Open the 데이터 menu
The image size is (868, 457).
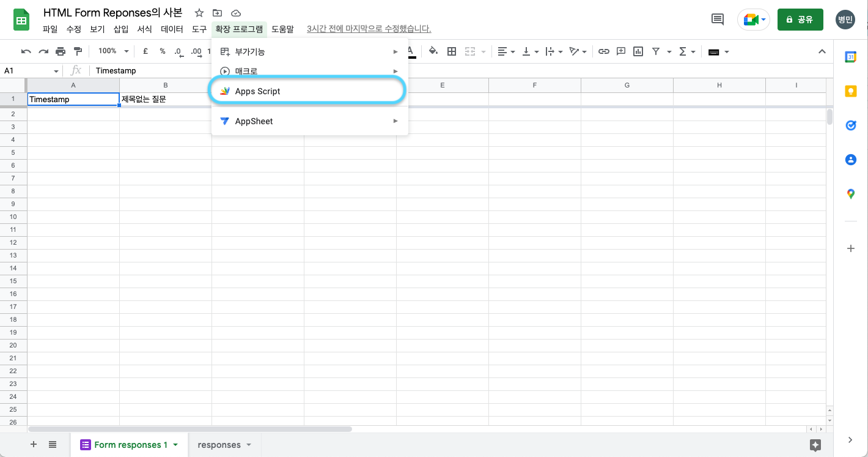pyautogui.click(x=172, y=29)
